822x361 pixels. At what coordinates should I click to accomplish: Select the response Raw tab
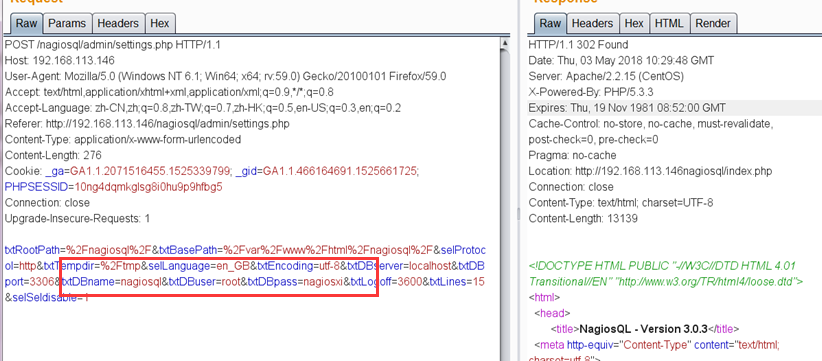[550, 24]
